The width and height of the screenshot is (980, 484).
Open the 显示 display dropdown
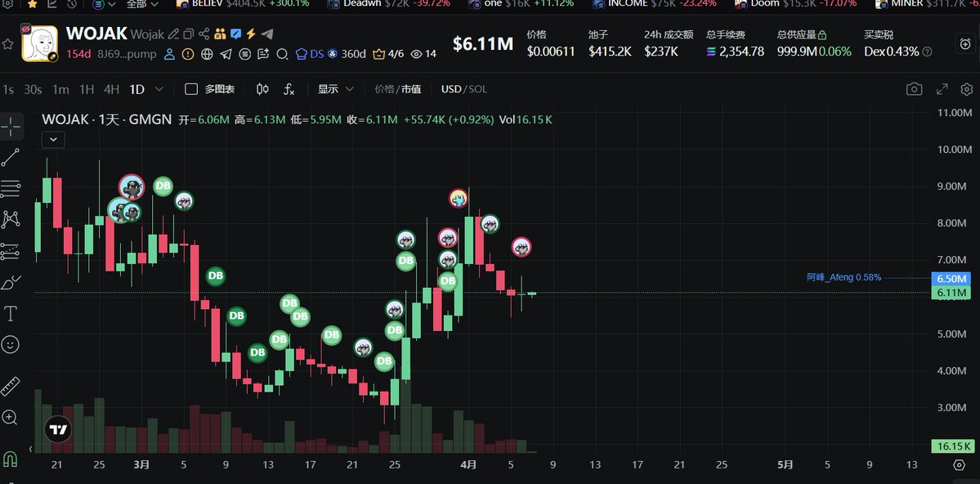point(336,89)
